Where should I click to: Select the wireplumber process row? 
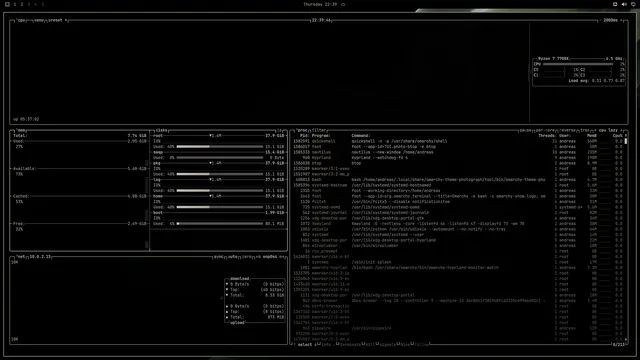point(458,246)
